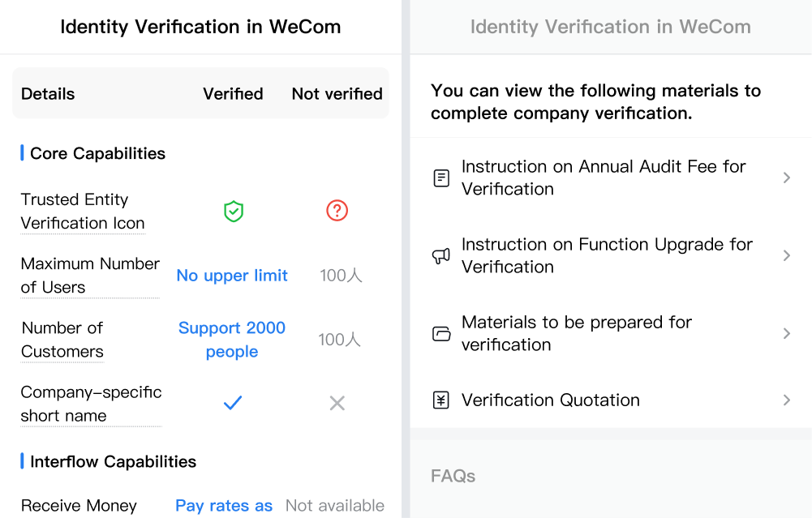This screenshot has width=812, height=518.
Task: Click the yen icon beside Verification Quotation
Action: (441, 400)
